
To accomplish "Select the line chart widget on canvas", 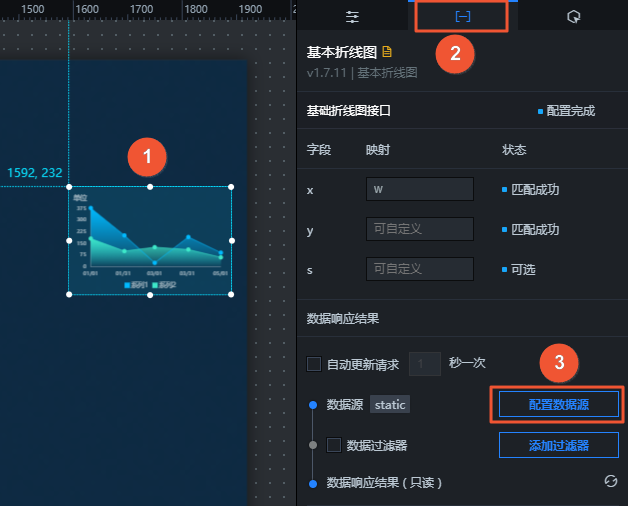I will [x=150, y=240].
